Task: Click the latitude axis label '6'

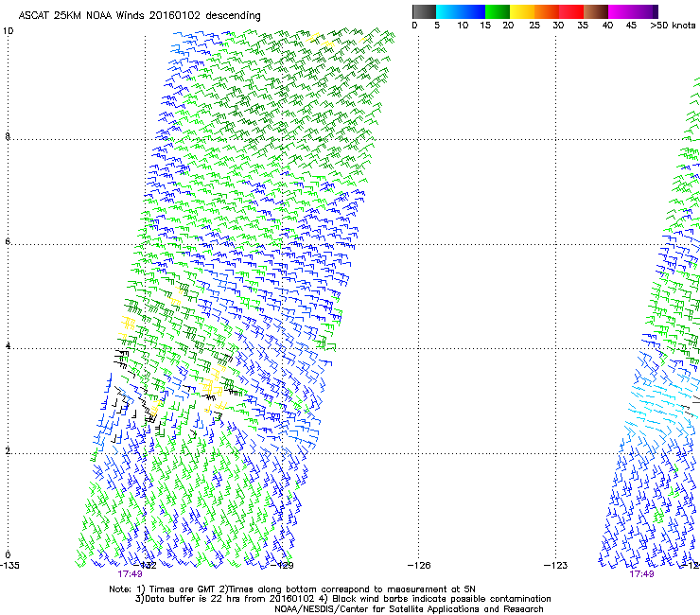Action: point(8,241)
